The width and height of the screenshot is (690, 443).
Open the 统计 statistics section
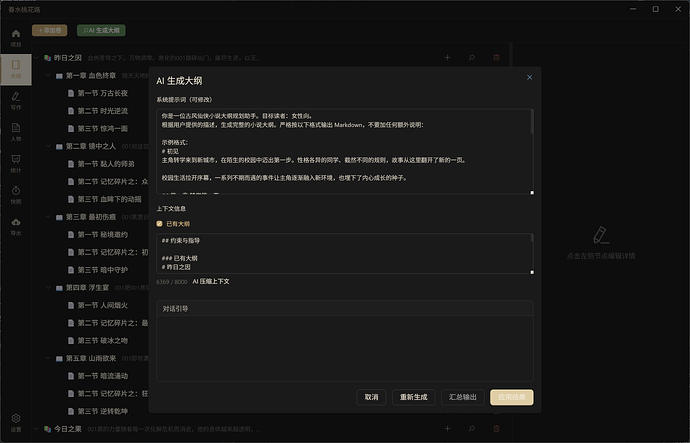[x=16, y=164]
